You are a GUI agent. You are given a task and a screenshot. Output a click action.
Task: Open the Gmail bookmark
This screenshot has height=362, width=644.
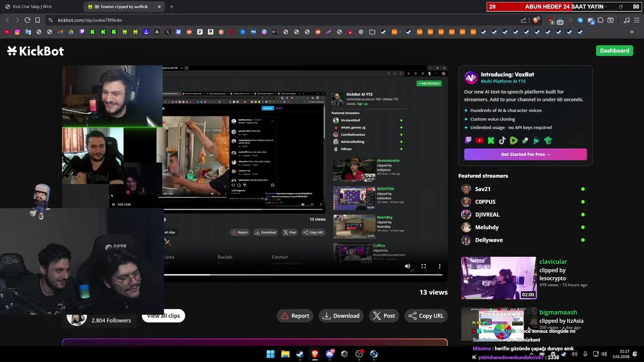click(x=60, y=32)
